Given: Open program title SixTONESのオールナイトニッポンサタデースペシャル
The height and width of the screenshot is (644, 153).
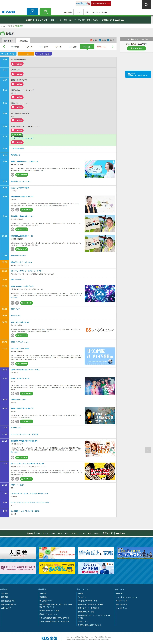Looking at the screenshot, I should (x=29, y=494).
